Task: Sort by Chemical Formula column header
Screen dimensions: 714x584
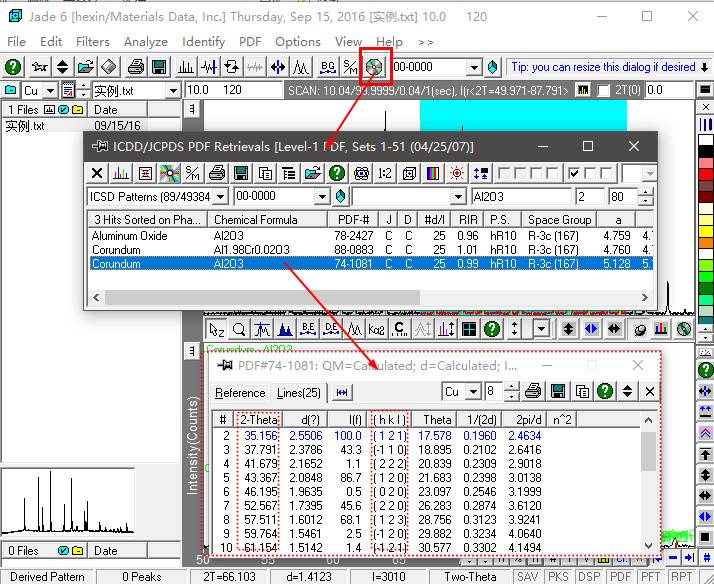Action: [x=268, y=219]
